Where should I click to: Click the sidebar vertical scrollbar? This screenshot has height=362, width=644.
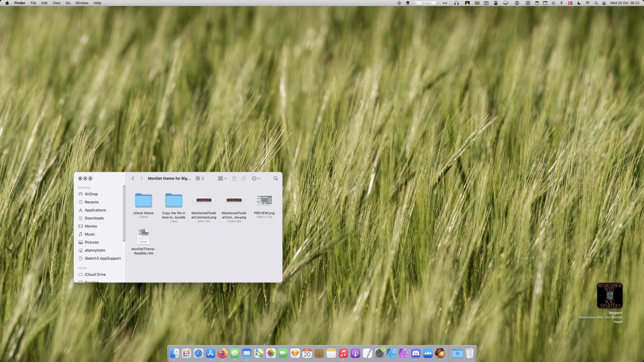point(124,213)
